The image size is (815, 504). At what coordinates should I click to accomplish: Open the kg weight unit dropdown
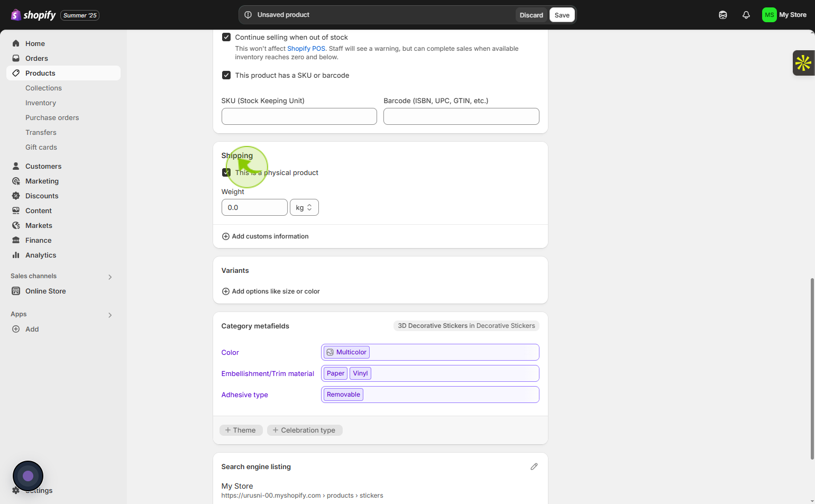tap(304, 207)
